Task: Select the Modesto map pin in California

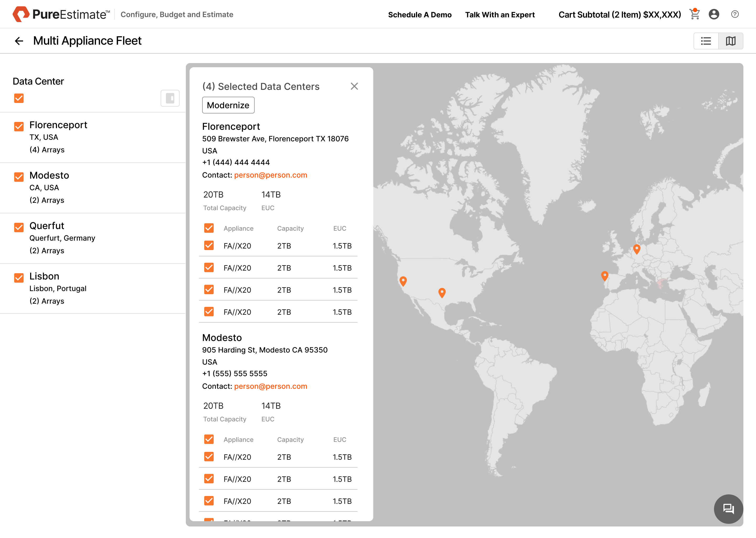Action: point(403,281)
